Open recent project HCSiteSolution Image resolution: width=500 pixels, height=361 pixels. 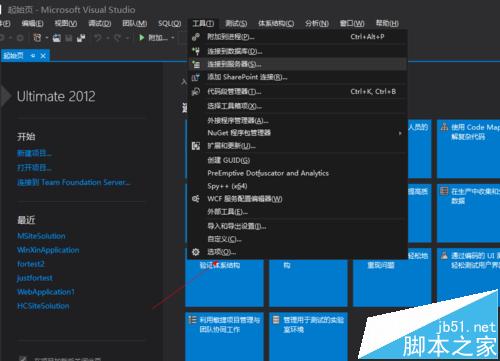(43, 306)
